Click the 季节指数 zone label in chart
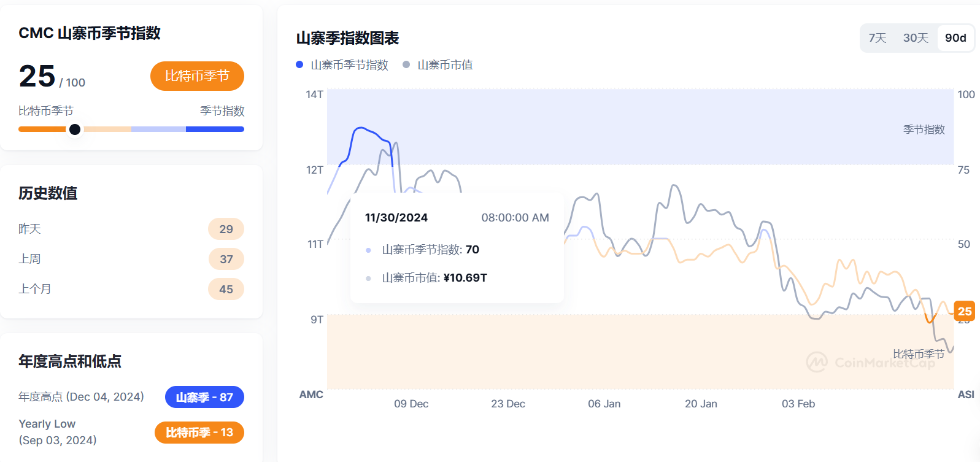 click(924, 129)
